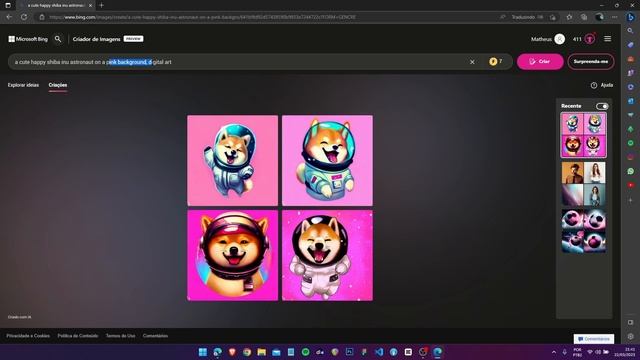Open Visual Studio Code from the taskbar
This screenshot has width=640, height=360.
(x=379, y=352)
